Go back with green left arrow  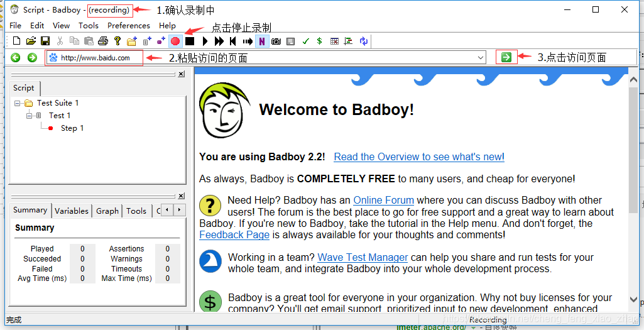(x=16, y=58)
